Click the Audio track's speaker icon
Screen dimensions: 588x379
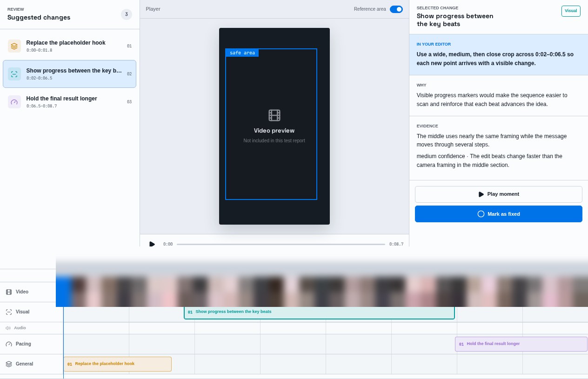(x=8, y=328)
